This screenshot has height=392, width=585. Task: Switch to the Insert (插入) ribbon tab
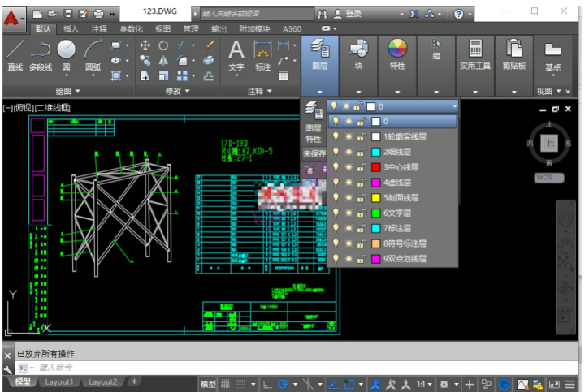tap(71, 28)
